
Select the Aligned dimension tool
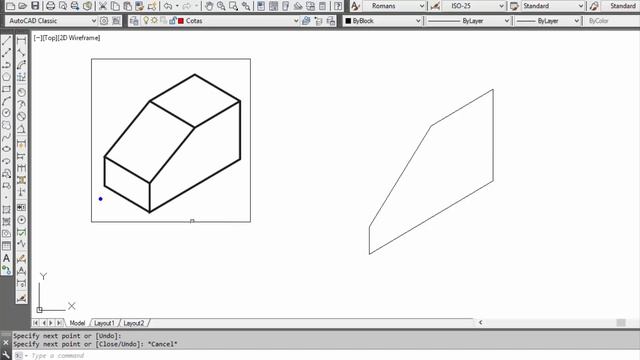[x=21, y=53]
